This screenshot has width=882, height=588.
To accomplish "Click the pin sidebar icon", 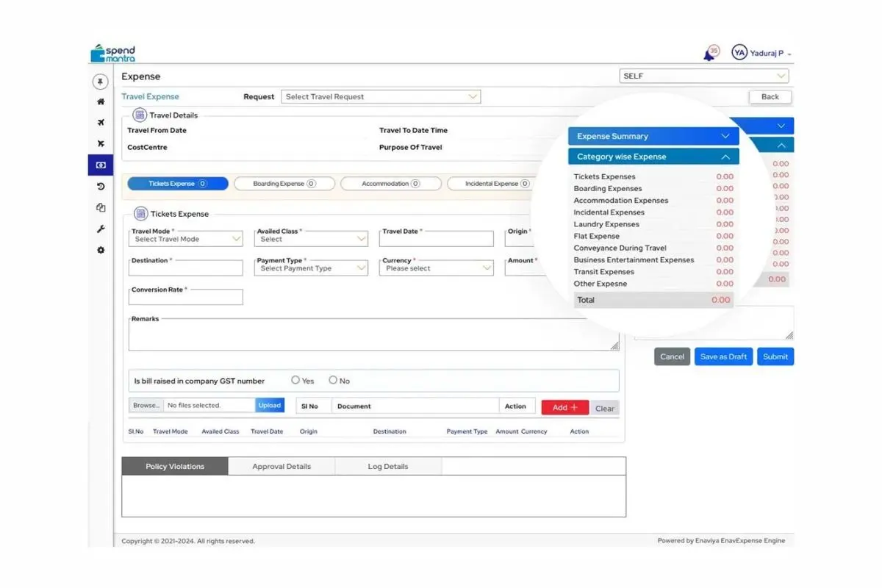I will click(x=100, y=82).
